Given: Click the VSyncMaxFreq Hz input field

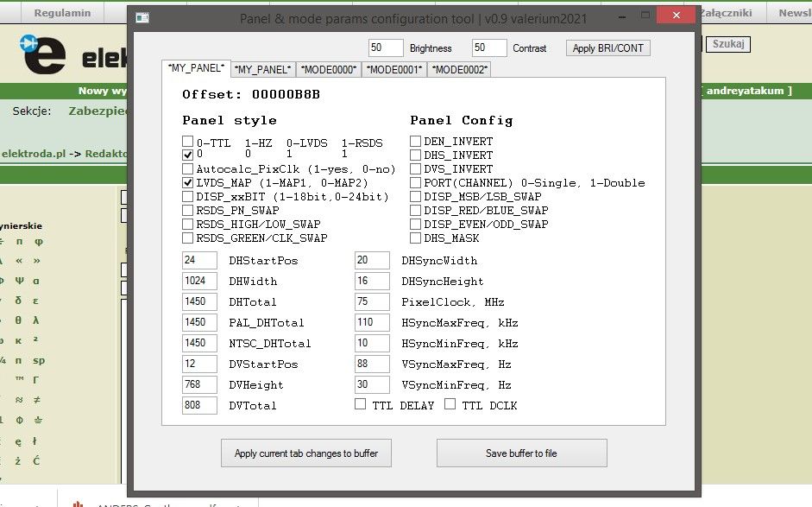Looking at the screenshot, I should [x=372, y=364].
